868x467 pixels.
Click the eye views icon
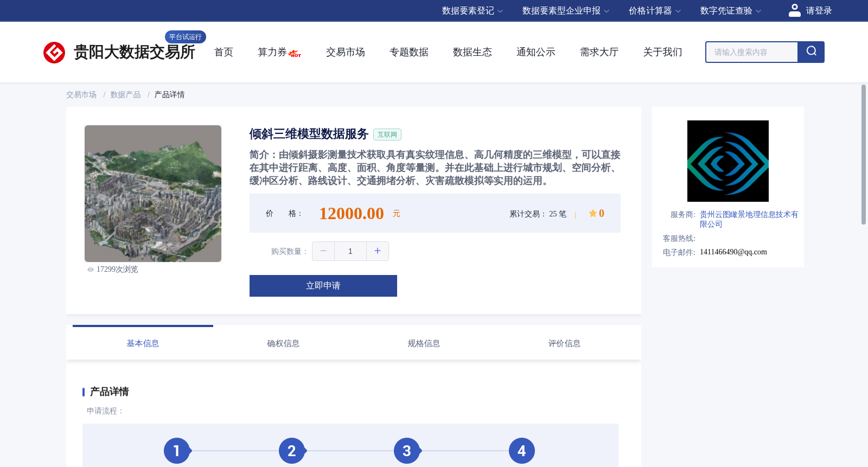point(91,270)
